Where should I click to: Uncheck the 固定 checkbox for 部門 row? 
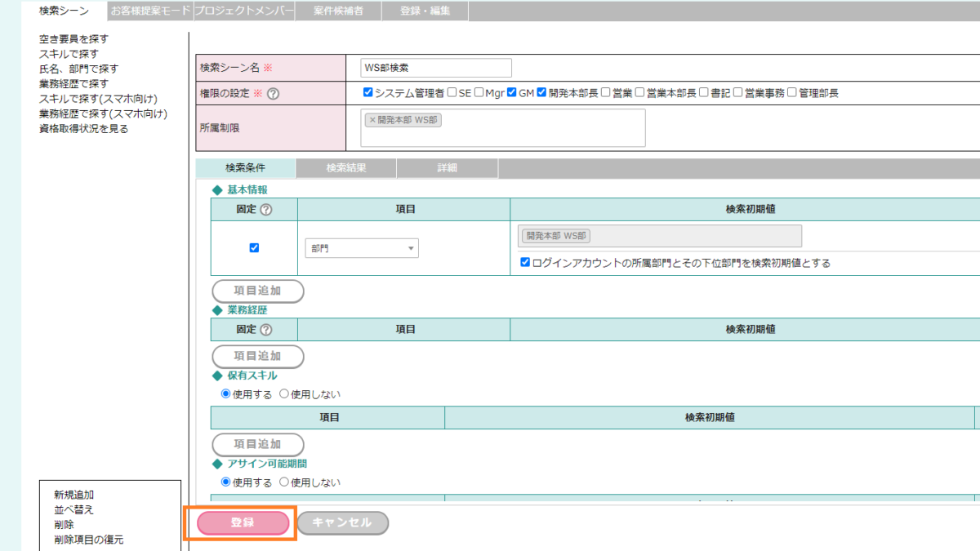[254, 248]
